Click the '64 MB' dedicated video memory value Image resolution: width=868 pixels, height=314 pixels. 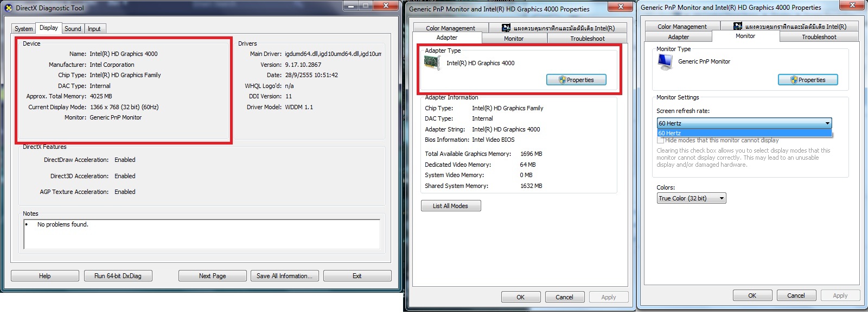[x=528, y=165]
